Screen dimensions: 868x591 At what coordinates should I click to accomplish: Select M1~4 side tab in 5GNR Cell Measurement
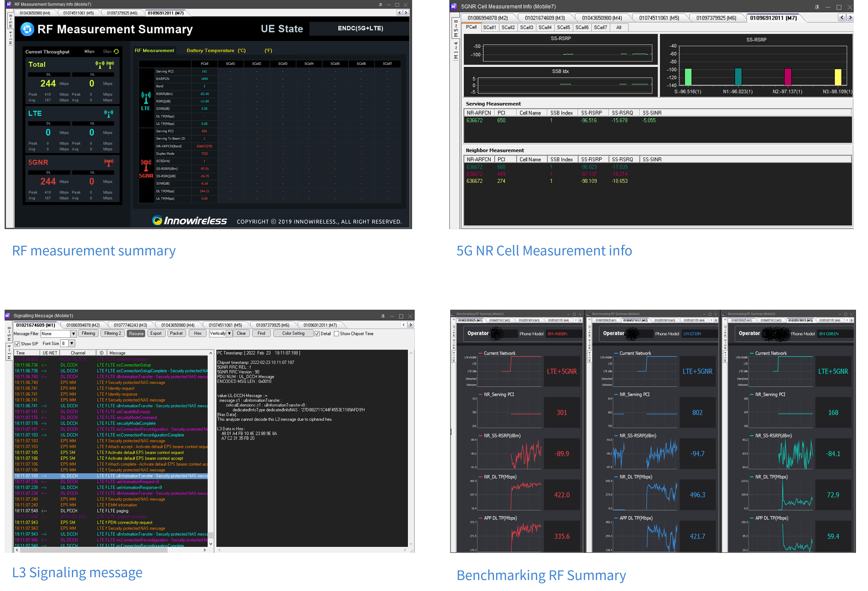[456, 51]
